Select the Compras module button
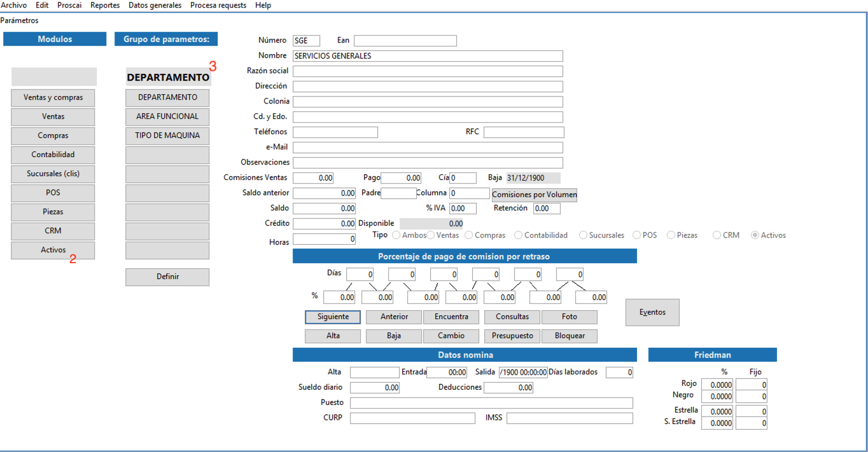 tap(53, 136)
